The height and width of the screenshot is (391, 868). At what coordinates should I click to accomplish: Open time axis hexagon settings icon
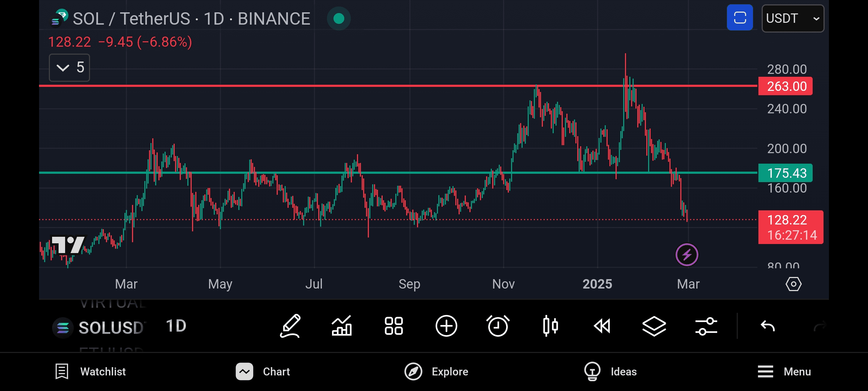(x=793, y=284)
